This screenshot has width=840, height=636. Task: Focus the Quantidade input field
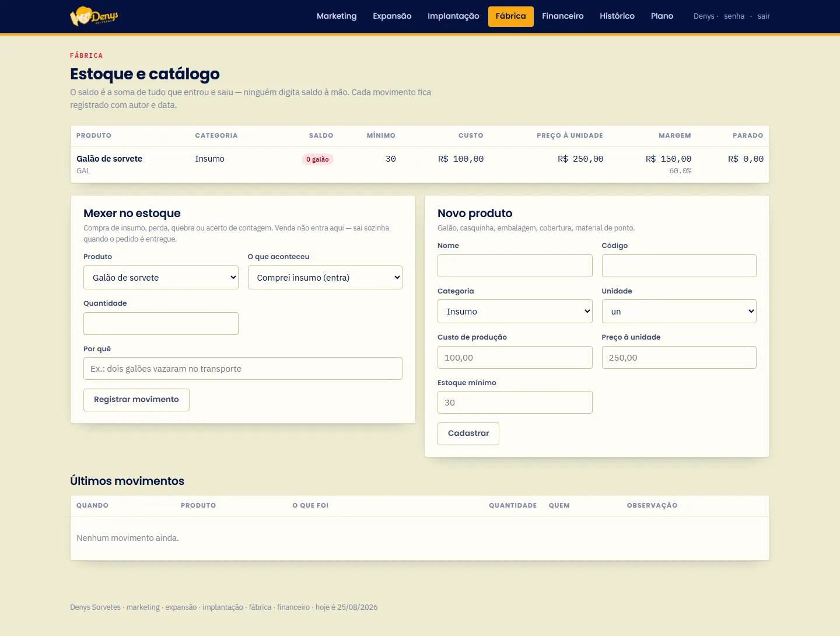coord(161,323)
